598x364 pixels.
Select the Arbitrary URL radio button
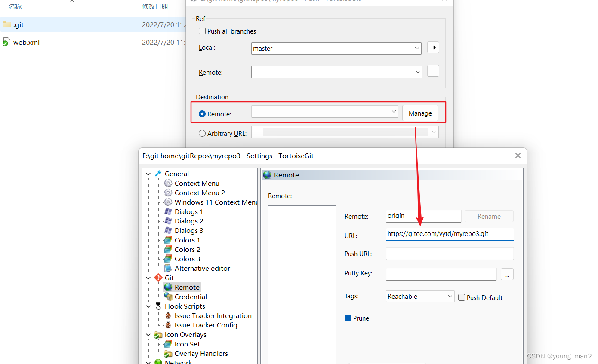(202, 133)
